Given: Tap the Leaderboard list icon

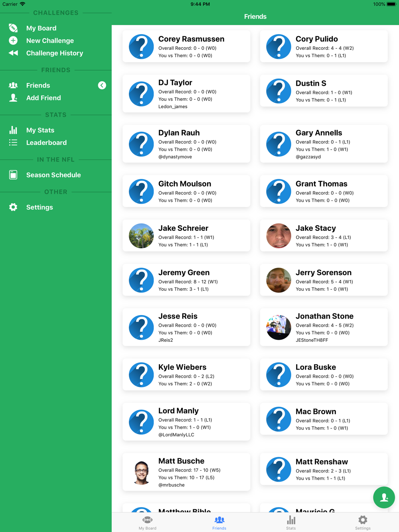Looking at the screenshot, I should coord(13,142).
